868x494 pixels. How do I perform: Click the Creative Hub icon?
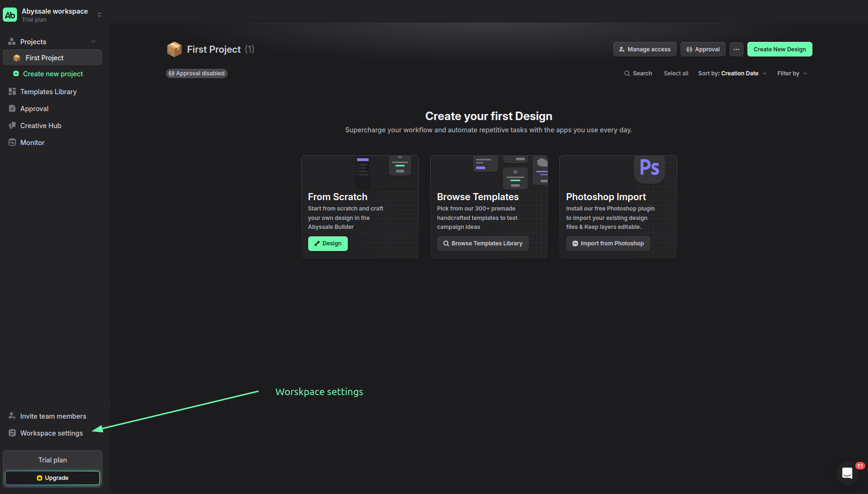12,125
